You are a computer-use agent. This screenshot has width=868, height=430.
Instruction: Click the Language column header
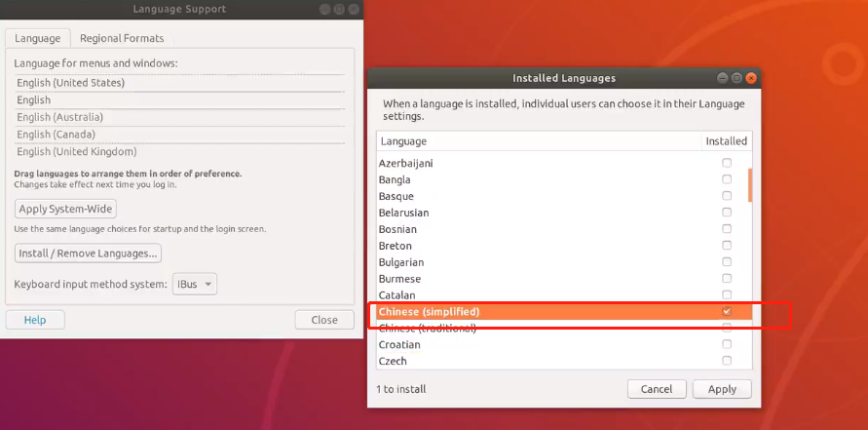539,141
